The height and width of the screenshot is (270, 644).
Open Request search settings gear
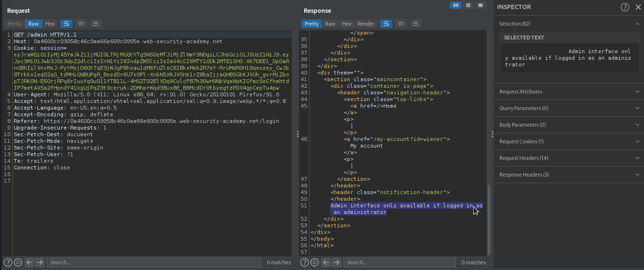pyautogui.click(x=18, y=262)
